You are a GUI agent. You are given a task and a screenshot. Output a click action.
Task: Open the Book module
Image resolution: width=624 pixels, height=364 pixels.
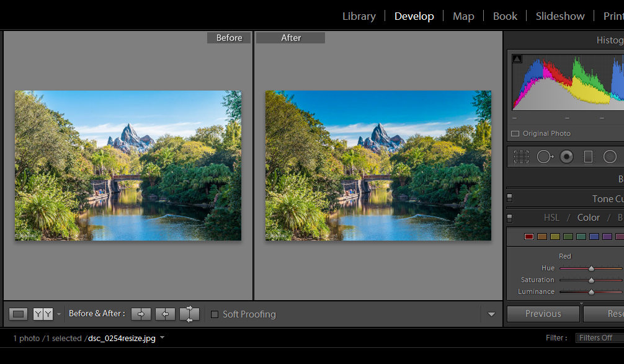pos(505,16)
